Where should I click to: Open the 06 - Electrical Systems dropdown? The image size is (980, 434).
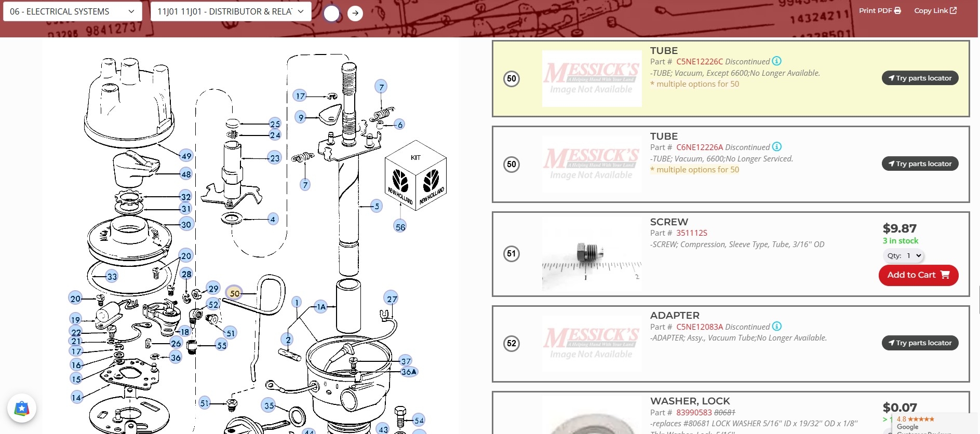[x=72, y=11]
